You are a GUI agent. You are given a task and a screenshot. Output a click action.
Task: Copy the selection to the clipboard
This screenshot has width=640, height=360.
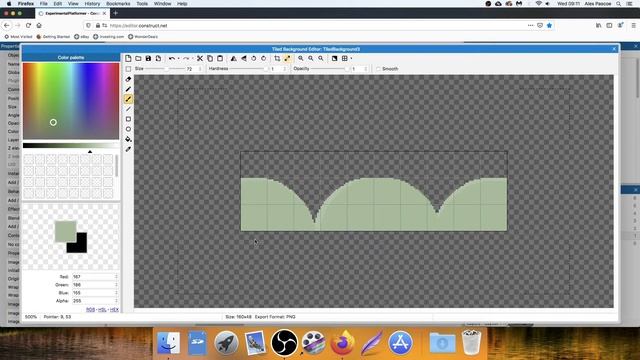tap(210, 58)
